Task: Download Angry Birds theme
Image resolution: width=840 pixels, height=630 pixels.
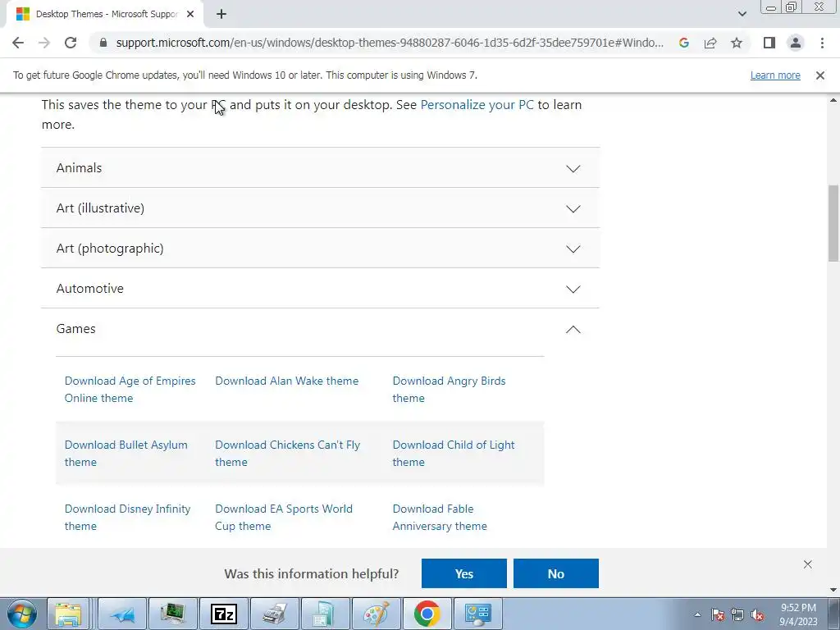Action: click(449, 390)
